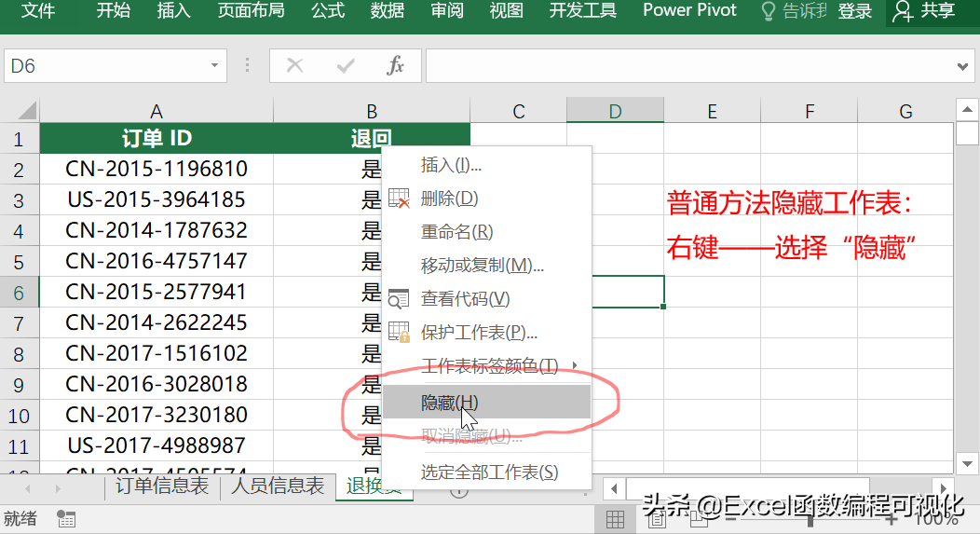Switch to the 订单信息表 sheet tab
980x534 pixels.
[162, 486]
